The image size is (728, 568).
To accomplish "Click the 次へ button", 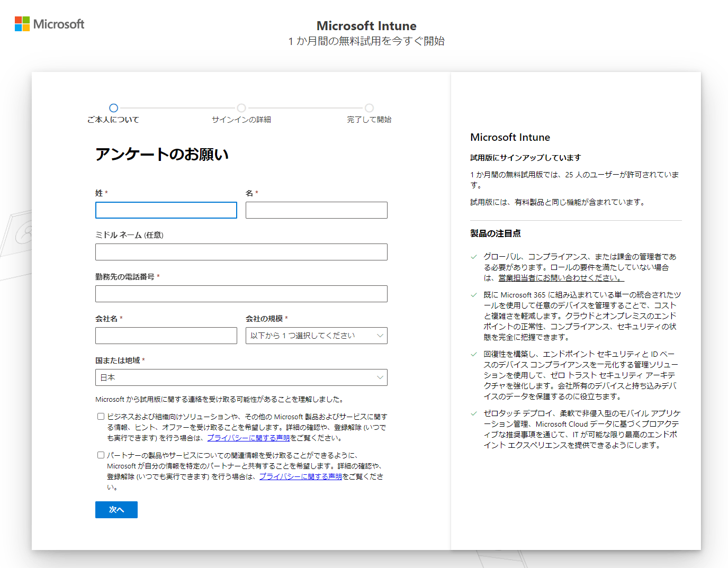I will (116, 510).
